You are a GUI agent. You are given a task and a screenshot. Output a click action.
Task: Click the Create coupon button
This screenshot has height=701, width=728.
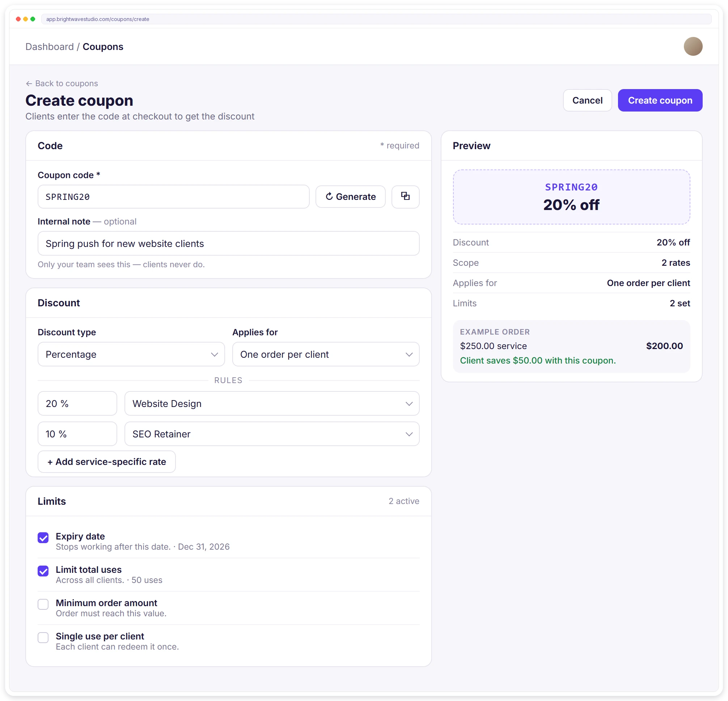(x=660, y=100)
